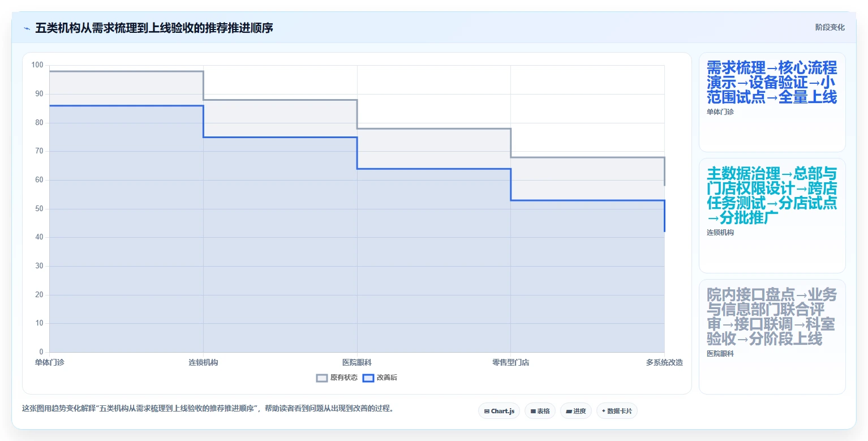The height and width of the screenshot is (441, 868).
Task: Click the x-axis label 零售型门店
Action: 510,362
